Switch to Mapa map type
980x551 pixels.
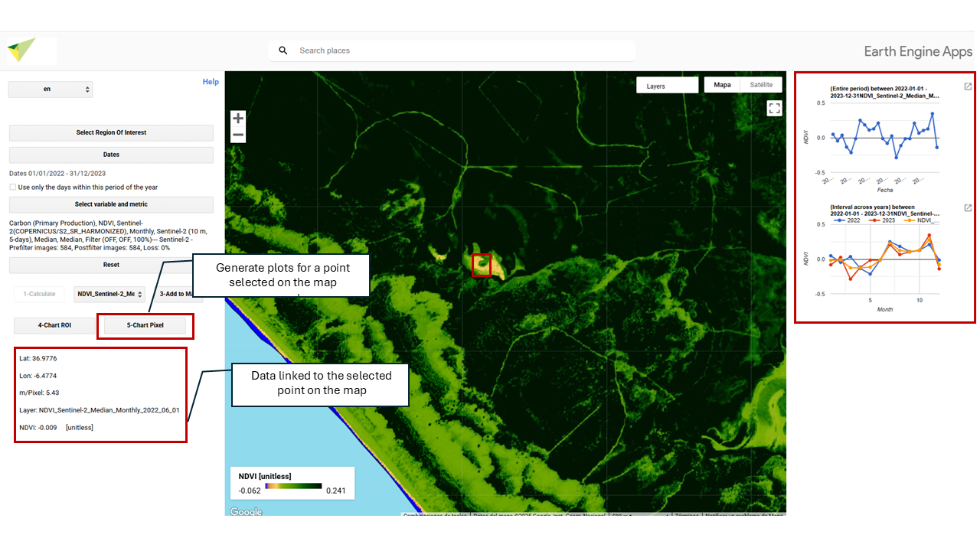[722, 85]
